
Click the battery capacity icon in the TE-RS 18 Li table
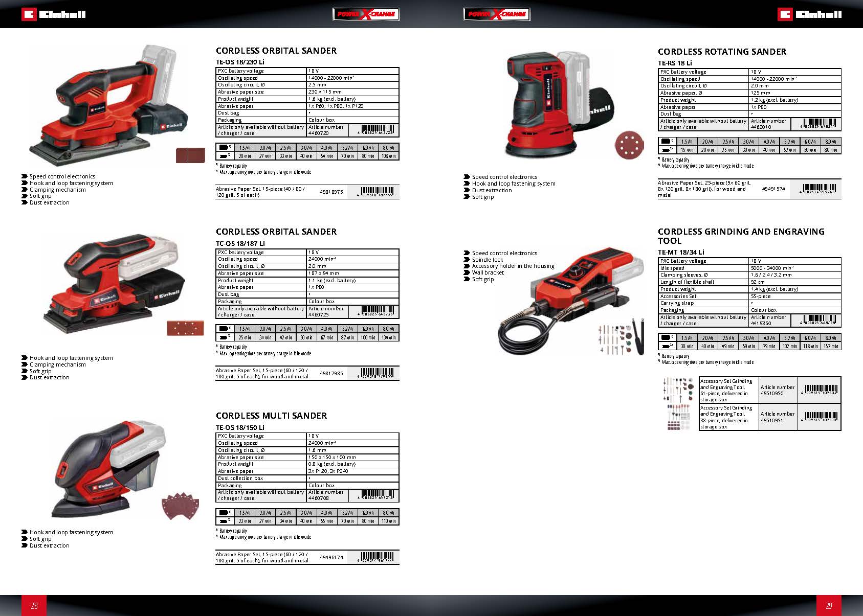pos(667,142)
